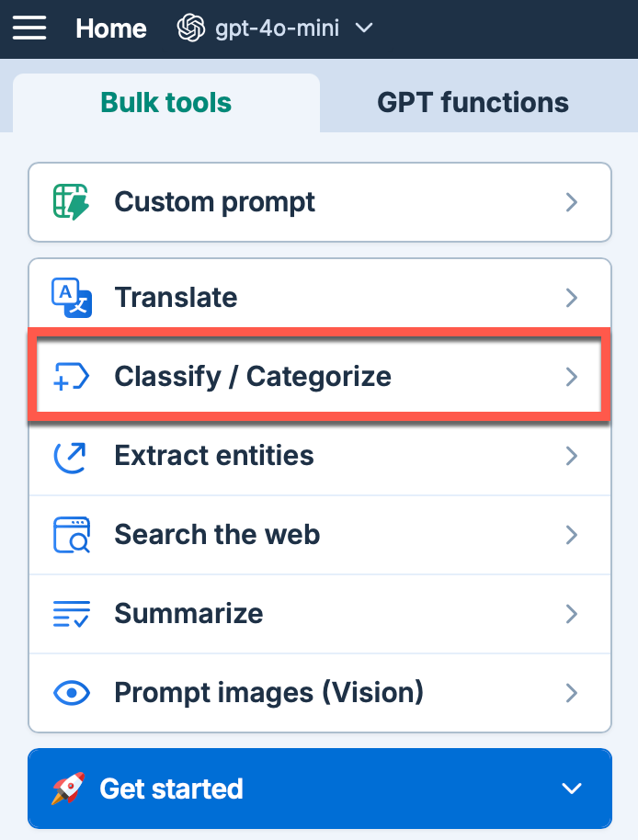Click the Get started rocket icon
This screenshot has height=840, width=638.
click(x=70, y=789)
